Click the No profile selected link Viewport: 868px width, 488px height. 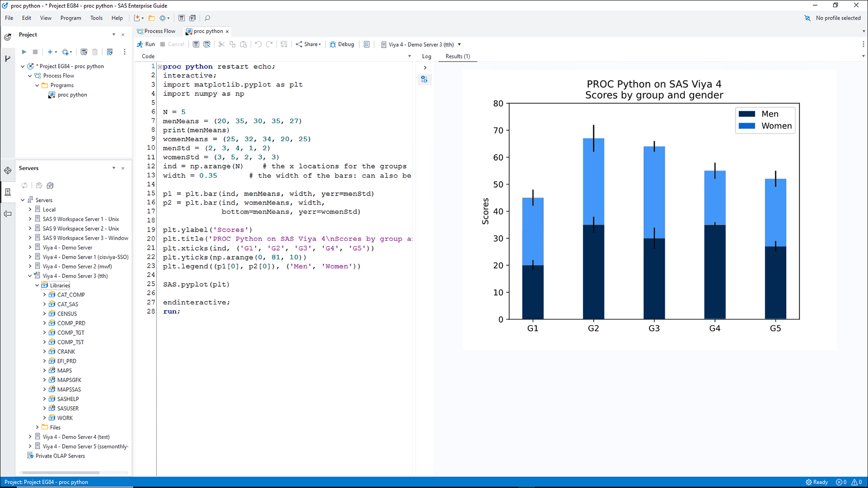pos(838,18)
